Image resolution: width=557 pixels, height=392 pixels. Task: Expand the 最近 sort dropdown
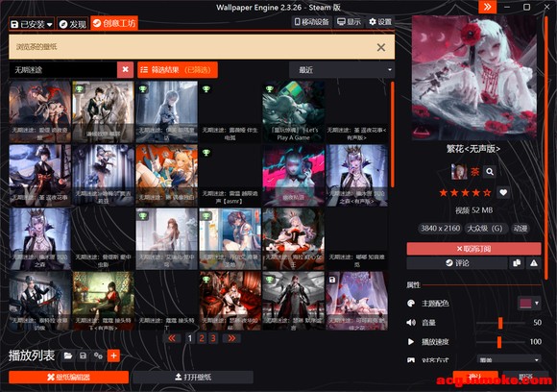(342, 70)
